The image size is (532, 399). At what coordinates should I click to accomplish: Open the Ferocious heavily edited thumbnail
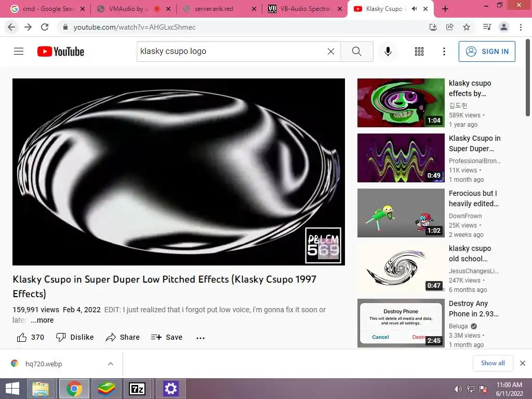401,213
